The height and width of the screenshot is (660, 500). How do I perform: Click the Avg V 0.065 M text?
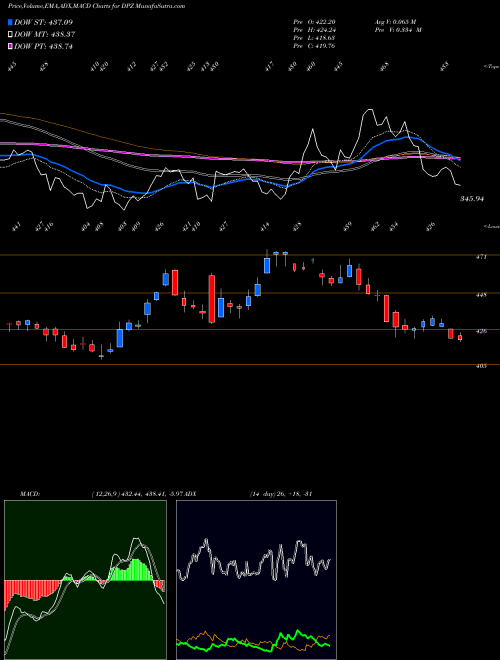pos(395,22)
